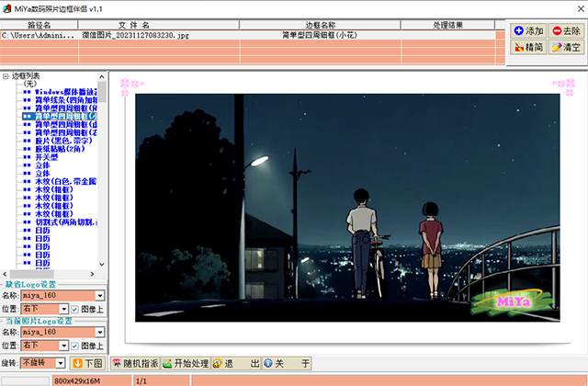Click the 800x429x16M status bar entry
The width and height of the screenshot is (588, 386).
(92, 381)
